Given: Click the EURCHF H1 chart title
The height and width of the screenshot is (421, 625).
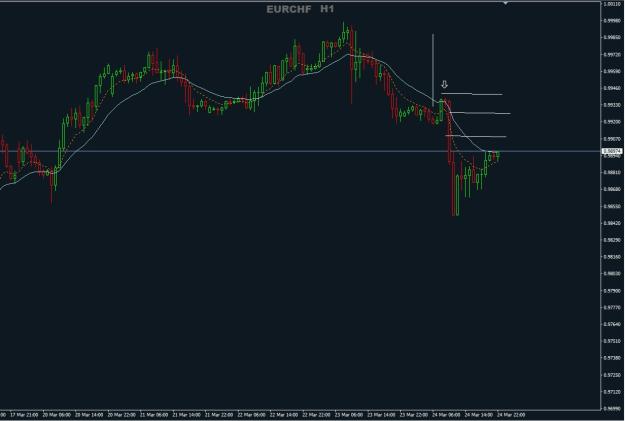Looking at the screenshot, I should coord(300,9).
